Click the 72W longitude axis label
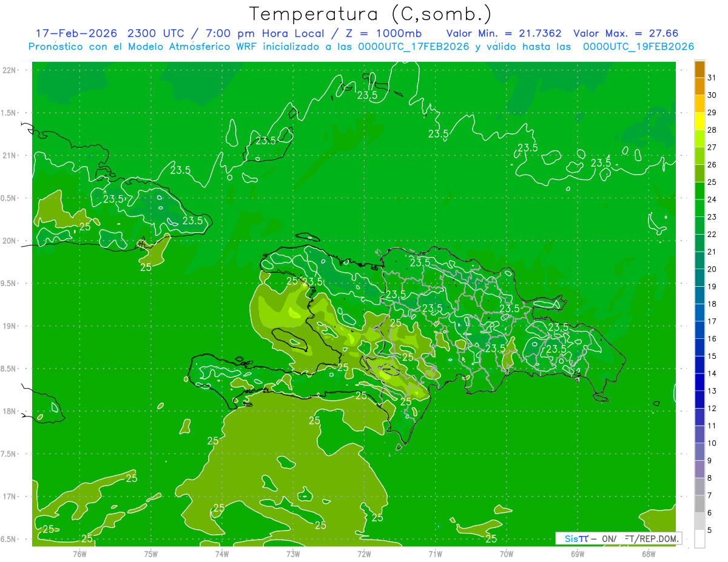 click(x=364, y=554)
